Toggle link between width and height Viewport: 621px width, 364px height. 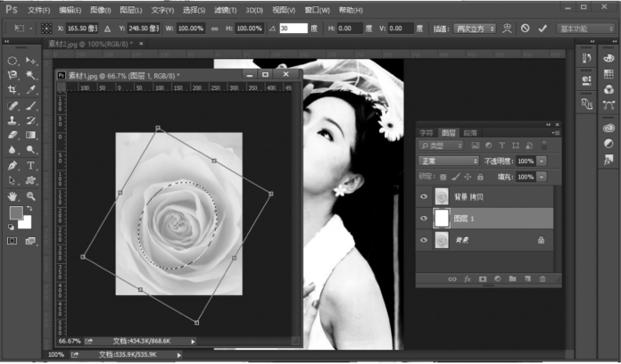click(x=214, y=29)
